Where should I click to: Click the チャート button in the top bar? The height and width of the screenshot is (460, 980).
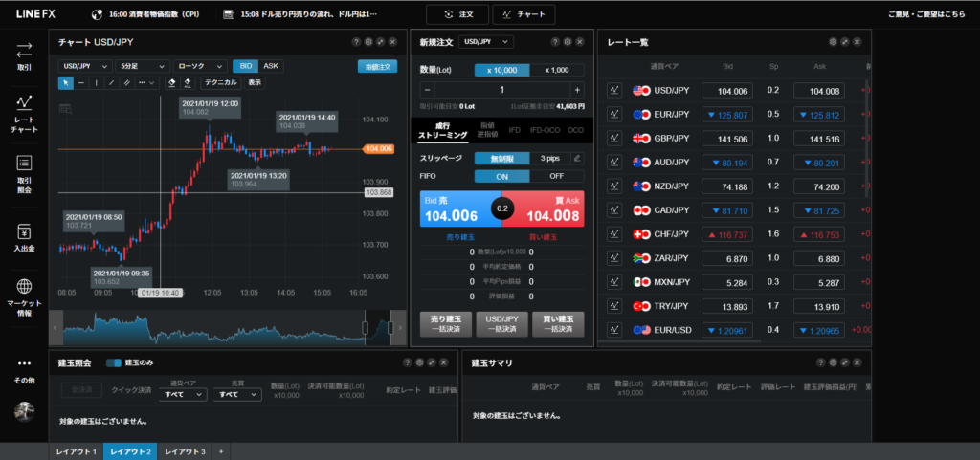[x=523, y=14]
